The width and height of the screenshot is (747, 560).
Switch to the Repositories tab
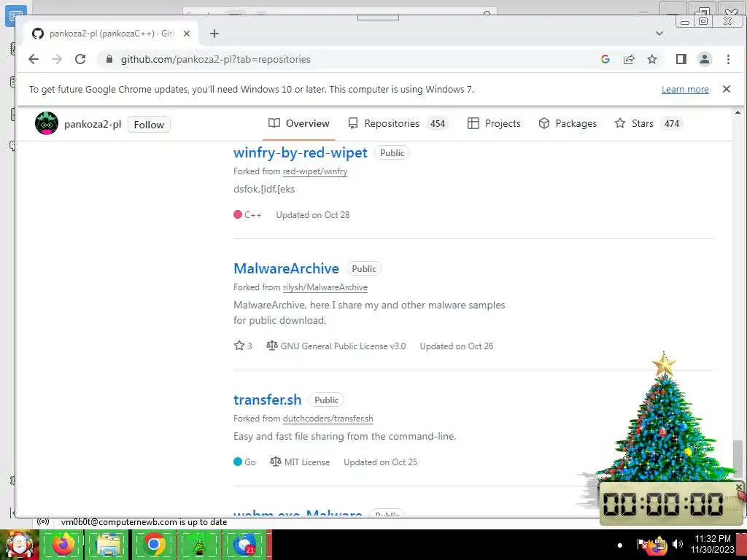point(398,123)
